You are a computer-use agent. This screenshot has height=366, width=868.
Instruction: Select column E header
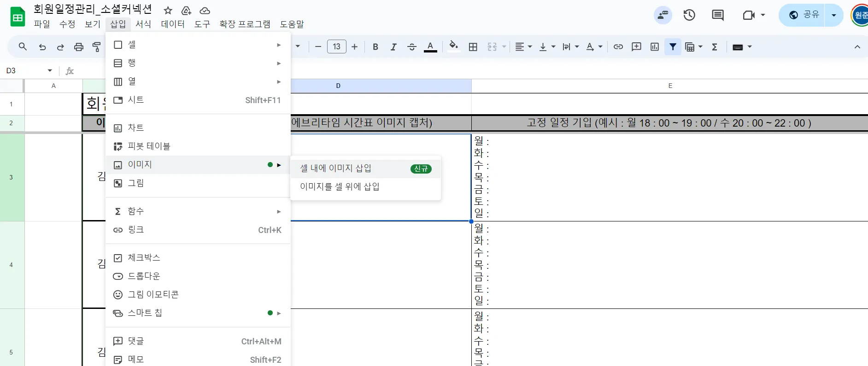pyautogui.click(x=670, y=86)
